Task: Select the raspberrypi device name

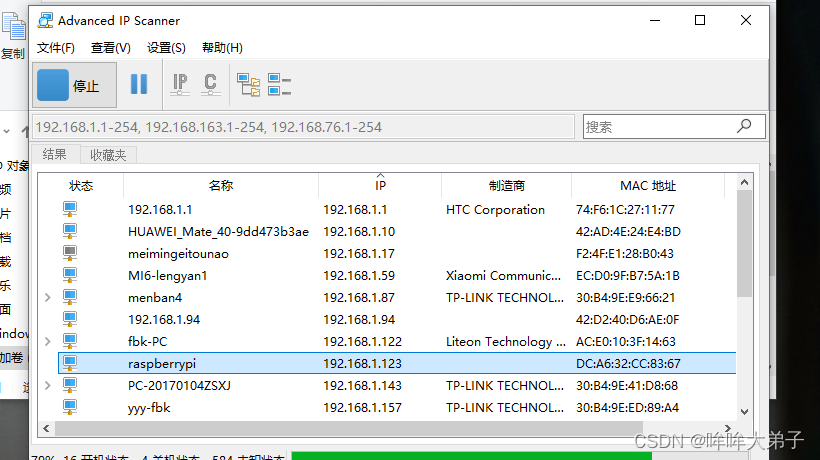Action: 162,364
